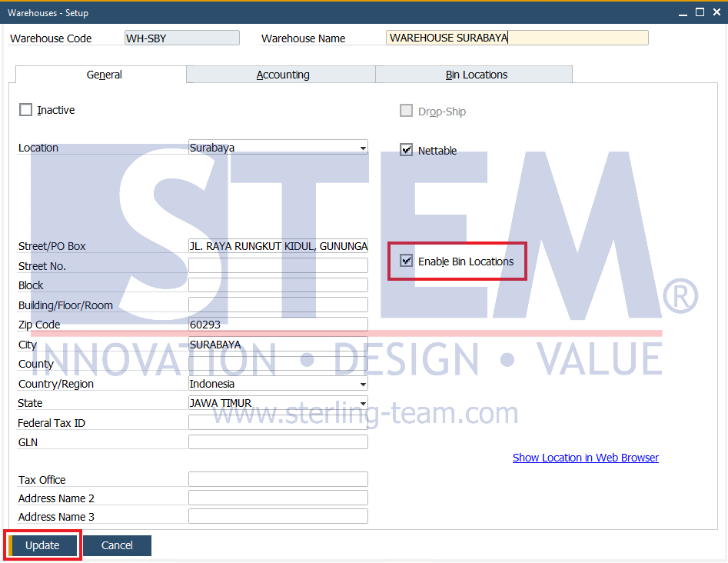Open the State dropdown showing JAWA TIMUR
This screenshot has width=728, height=563.
click(x=278, y=403)
